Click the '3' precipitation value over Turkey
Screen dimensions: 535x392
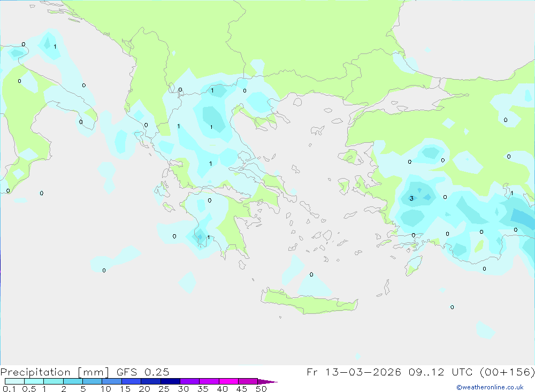pos(411,198)
